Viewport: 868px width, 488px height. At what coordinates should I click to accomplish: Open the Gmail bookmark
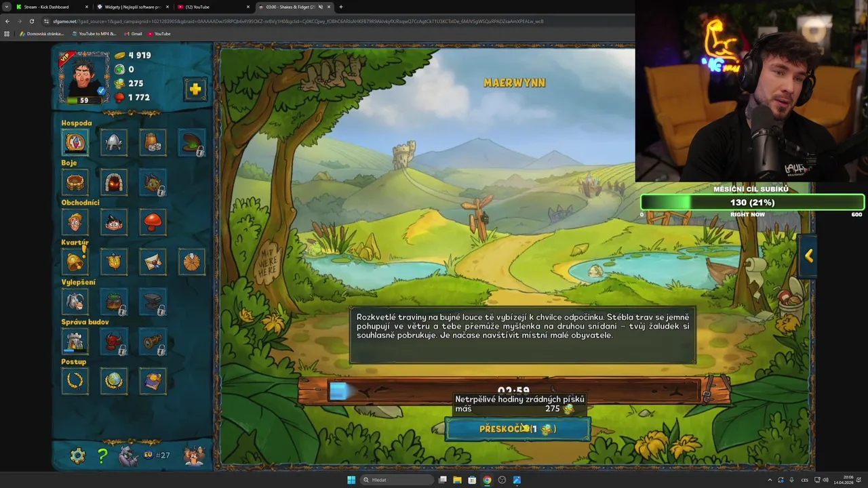(133, 33)
